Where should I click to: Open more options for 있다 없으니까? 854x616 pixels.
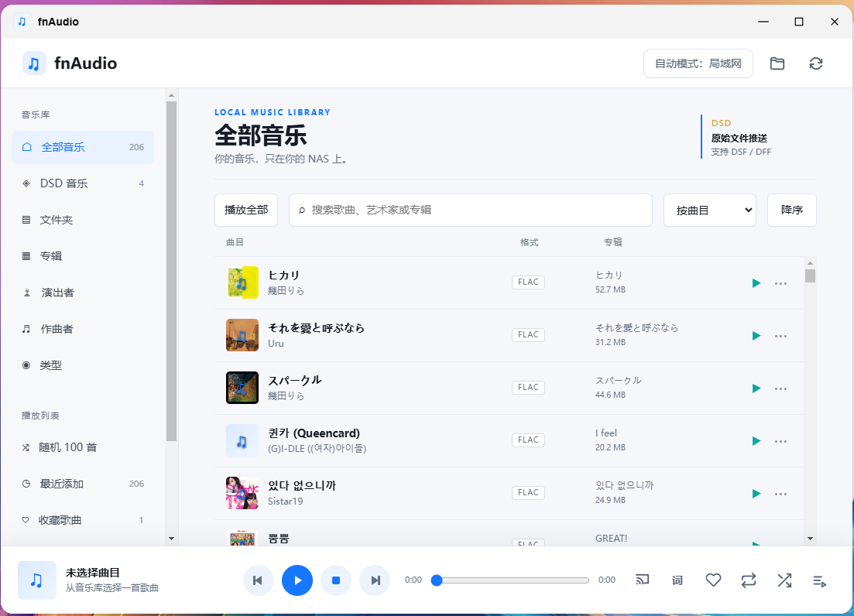tap(780, 494)
